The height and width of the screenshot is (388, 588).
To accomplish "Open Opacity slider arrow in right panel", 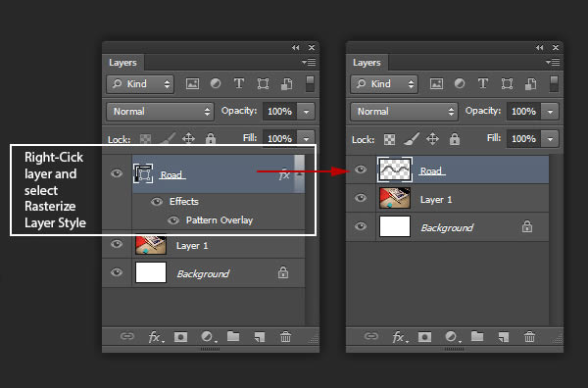I will click(x=550, y=112).
